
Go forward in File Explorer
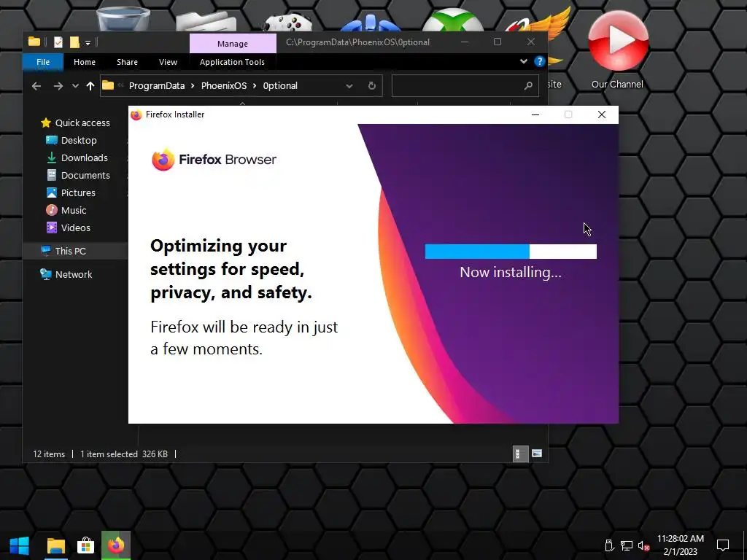(58, 86)
